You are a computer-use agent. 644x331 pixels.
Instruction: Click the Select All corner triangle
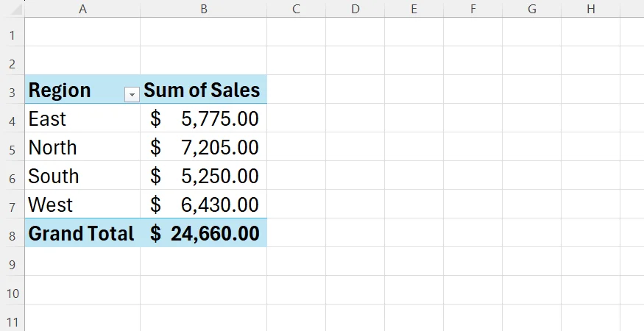pyautogui.click(x=16, y=9)
